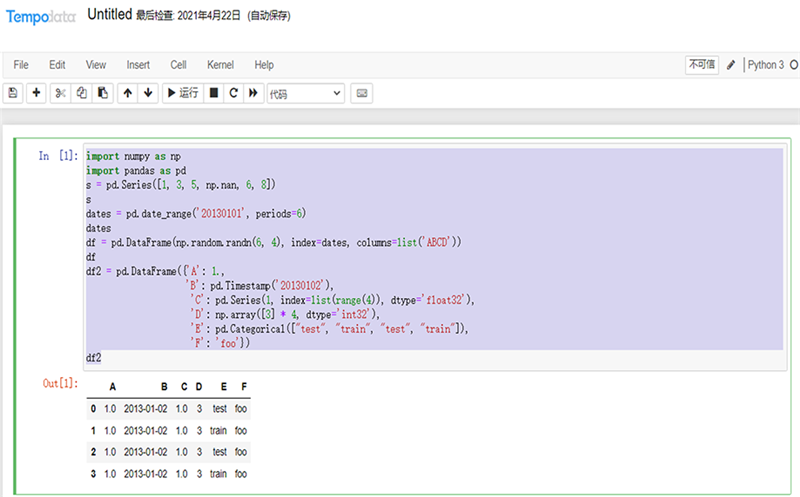800x497 pixels.
Task: Click the save notebook icon
Action: coord(13,93)
